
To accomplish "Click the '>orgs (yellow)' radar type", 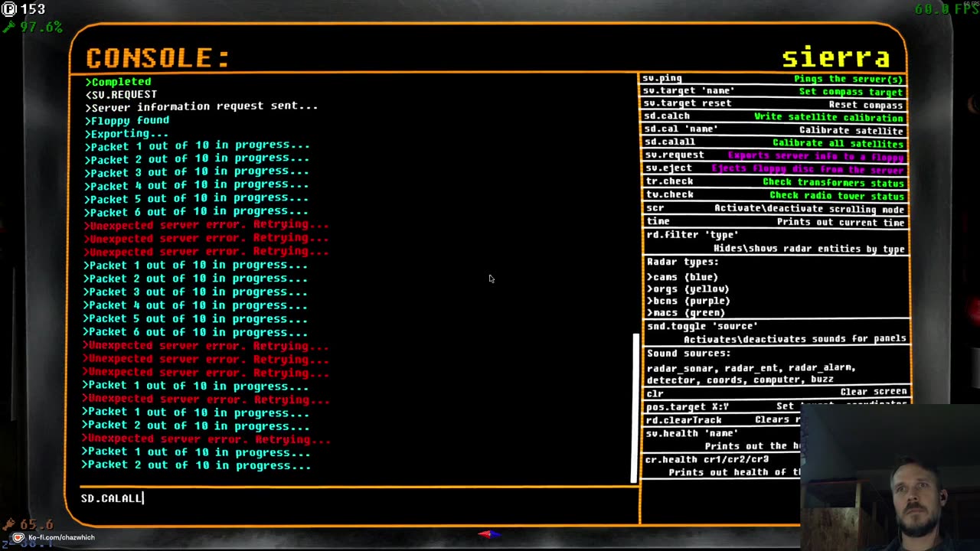I will click(x=688, y=289).
